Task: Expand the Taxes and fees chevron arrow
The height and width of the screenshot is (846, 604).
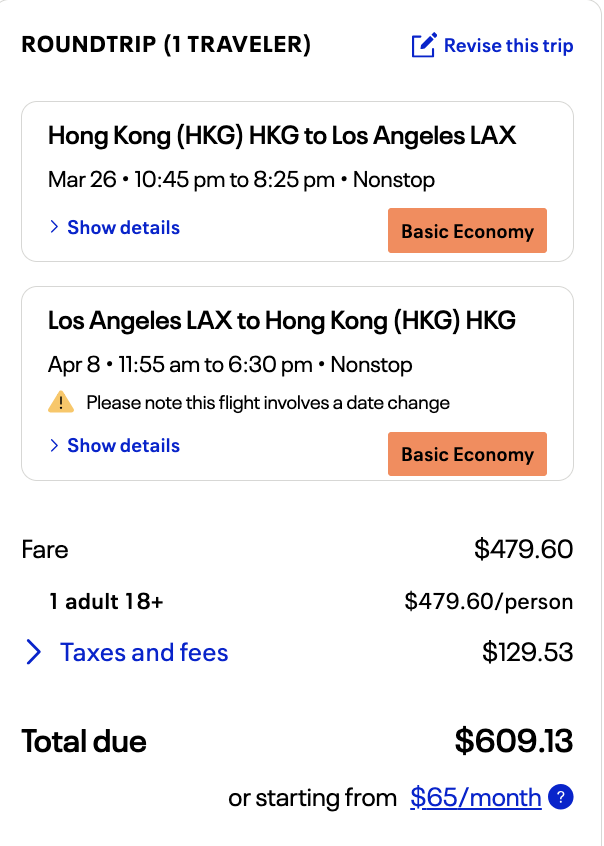Action: point(34,653)
